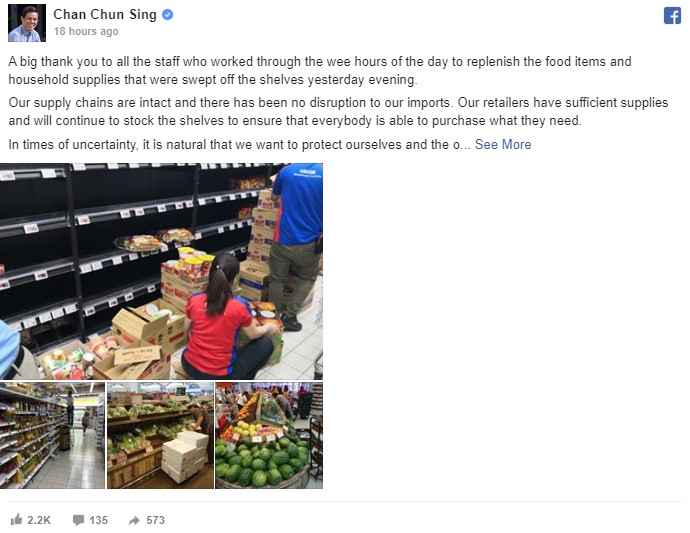This screenshot has height=533, width=690.
Task: Click the Facebook logo icon
Action: tap(672, 16)
